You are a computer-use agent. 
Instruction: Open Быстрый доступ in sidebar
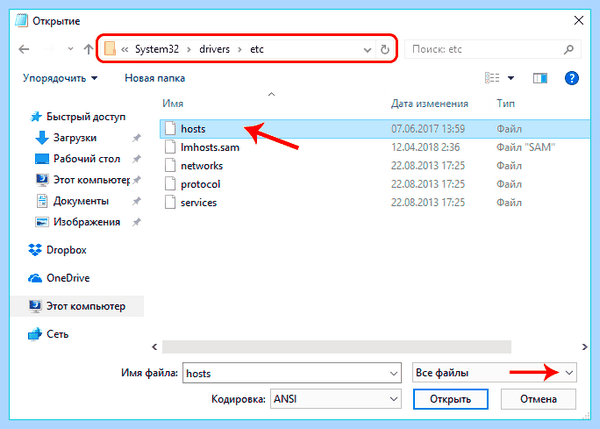tap(78, 117)
